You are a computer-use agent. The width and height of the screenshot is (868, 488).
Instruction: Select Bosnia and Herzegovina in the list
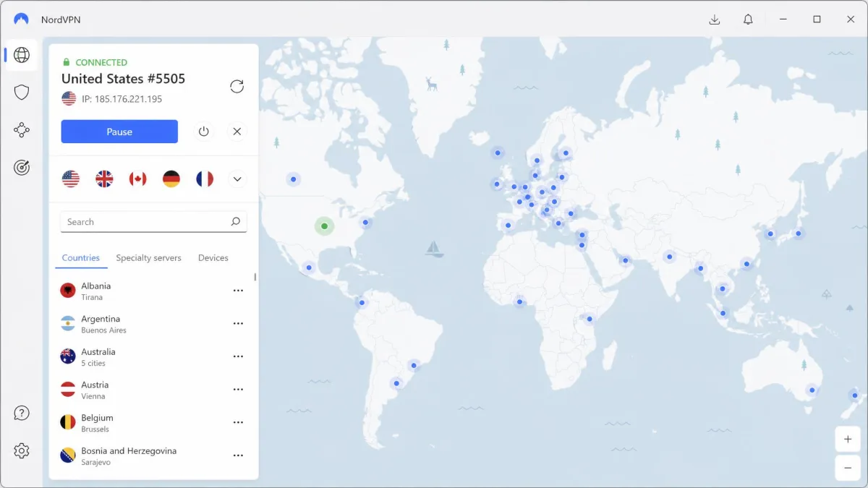tap(153, 455)
